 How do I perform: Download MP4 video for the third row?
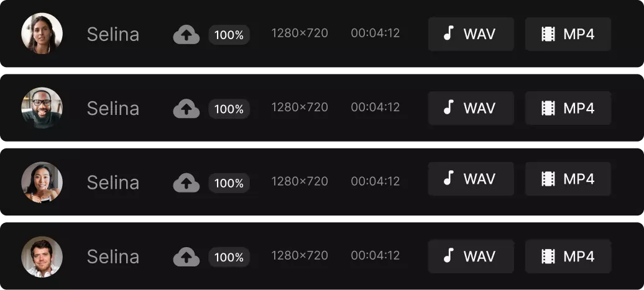coord(568,179)
